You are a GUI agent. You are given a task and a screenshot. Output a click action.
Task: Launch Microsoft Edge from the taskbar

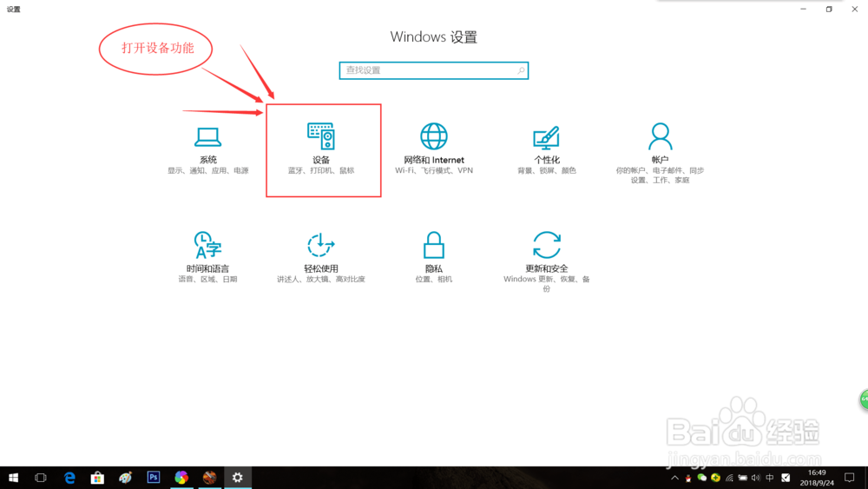point(69,478)
